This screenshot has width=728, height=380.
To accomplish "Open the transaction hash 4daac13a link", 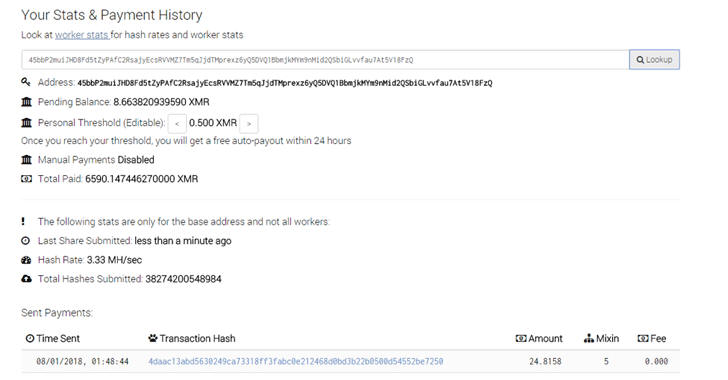I will (296, 361).
